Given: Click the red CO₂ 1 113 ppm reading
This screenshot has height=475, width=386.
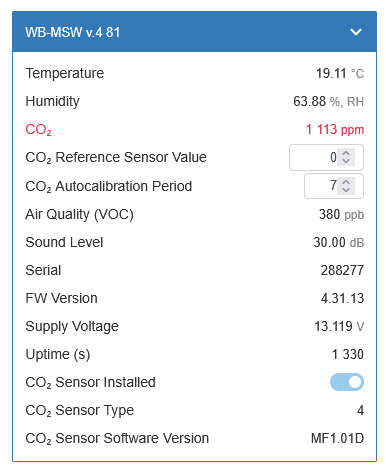Looking at the screenshot, I should click(335, 129).
